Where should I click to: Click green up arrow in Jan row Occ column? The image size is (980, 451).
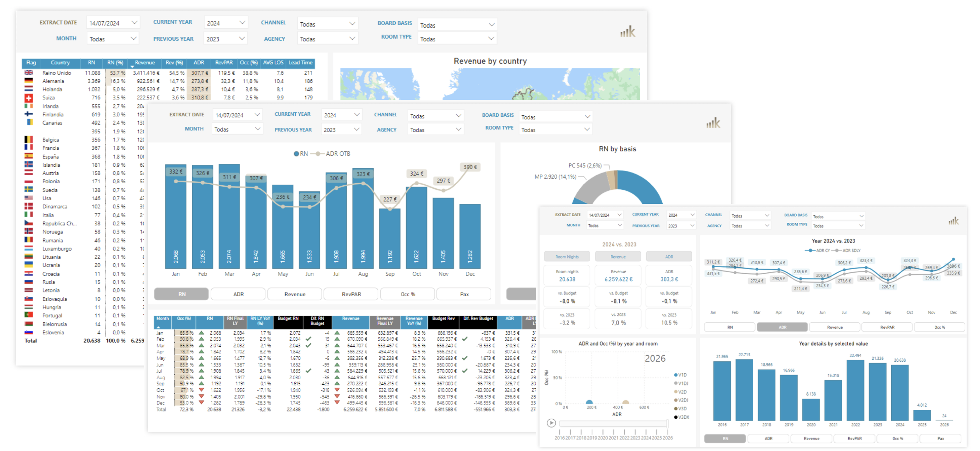(201, 333)
